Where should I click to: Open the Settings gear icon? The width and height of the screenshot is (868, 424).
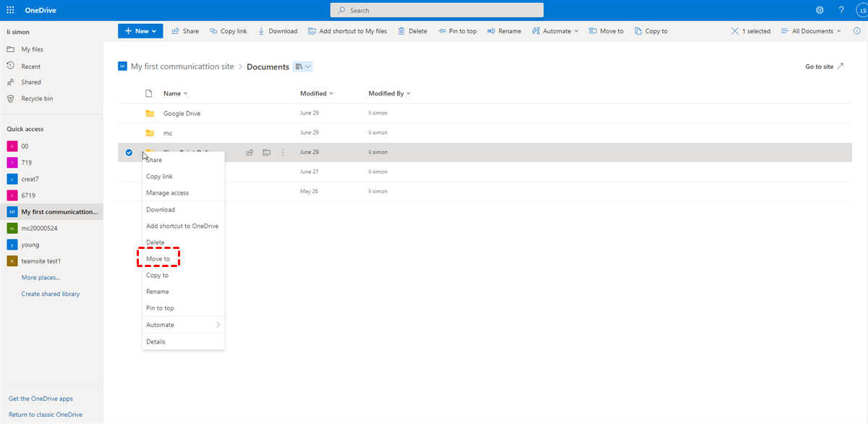[820, 10]
